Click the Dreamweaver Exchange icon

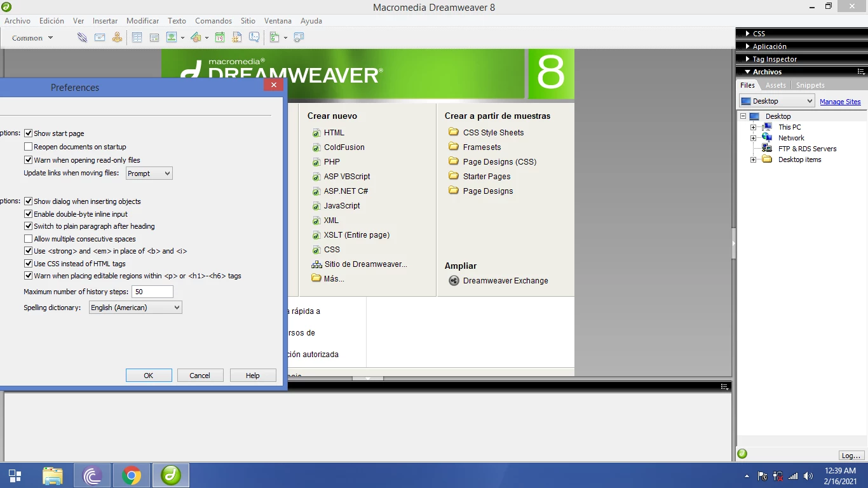tap(454, 281)
